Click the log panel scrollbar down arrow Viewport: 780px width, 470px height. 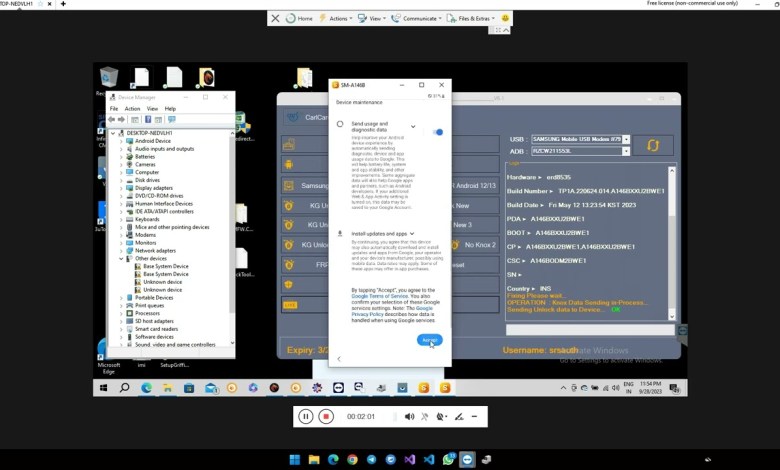point(672,316)
